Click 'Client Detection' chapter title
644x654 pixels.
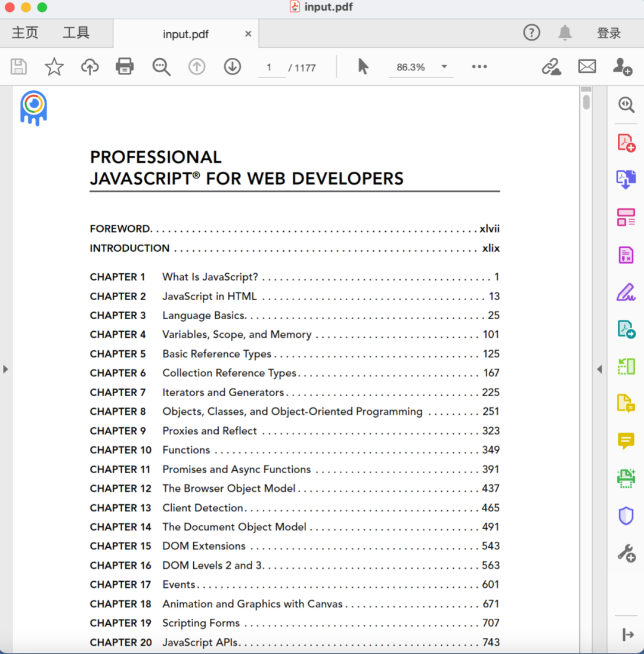click(203, 508)
